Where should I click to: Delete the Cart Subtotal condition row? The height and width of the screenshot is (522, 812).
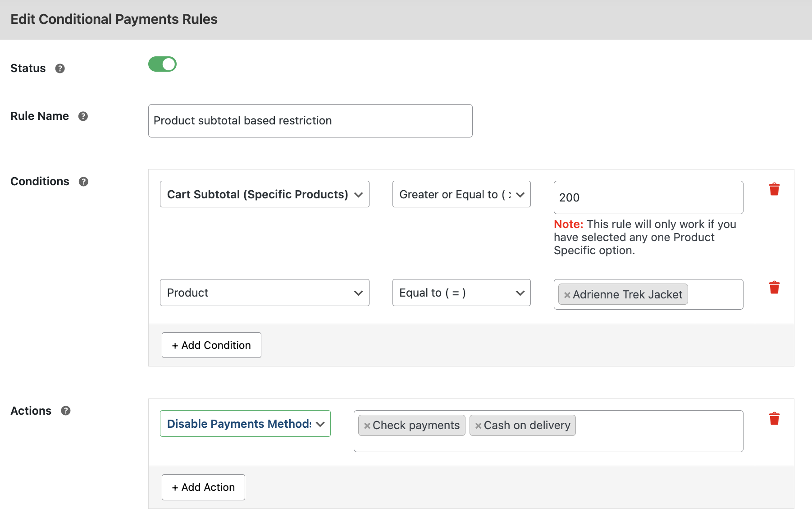click(x=774, y=189)
